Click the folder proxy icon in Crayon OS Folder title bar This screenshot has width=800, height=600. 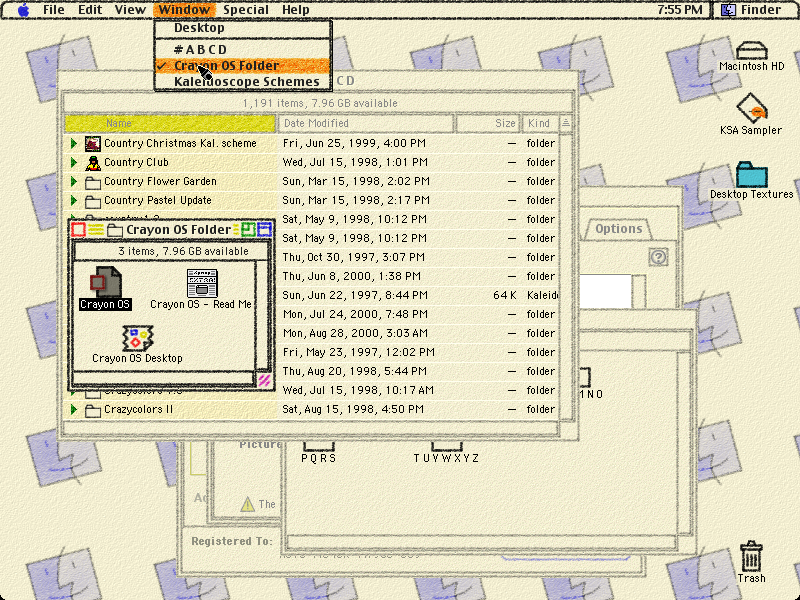point(115,230)
